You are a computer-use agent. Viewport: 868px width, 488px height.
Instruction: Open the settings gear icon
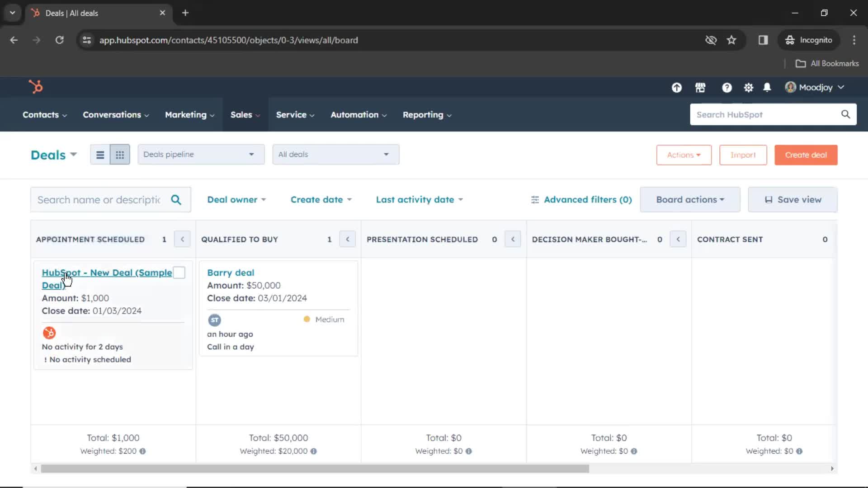(749, 88)
